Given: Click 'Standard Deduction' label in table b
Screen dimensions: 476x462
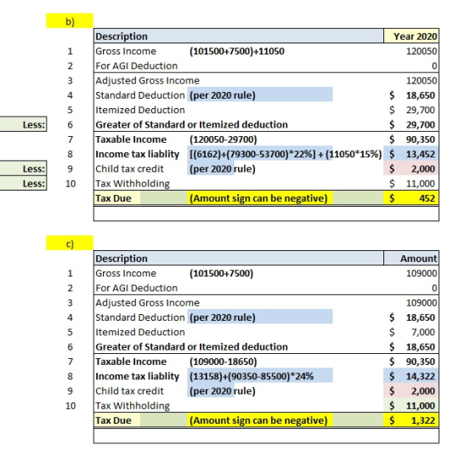Looking at the screenshot, I should 140,95.
